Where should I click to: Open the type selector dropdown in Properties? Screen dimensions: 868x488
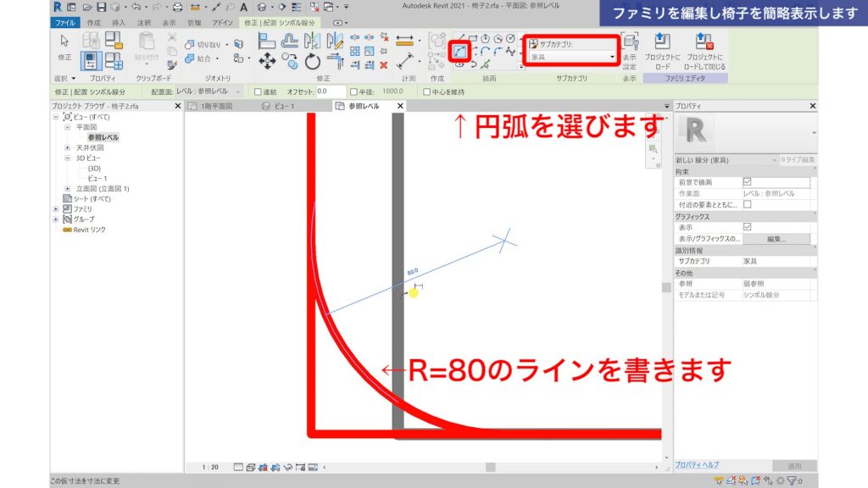click(776, 160)
